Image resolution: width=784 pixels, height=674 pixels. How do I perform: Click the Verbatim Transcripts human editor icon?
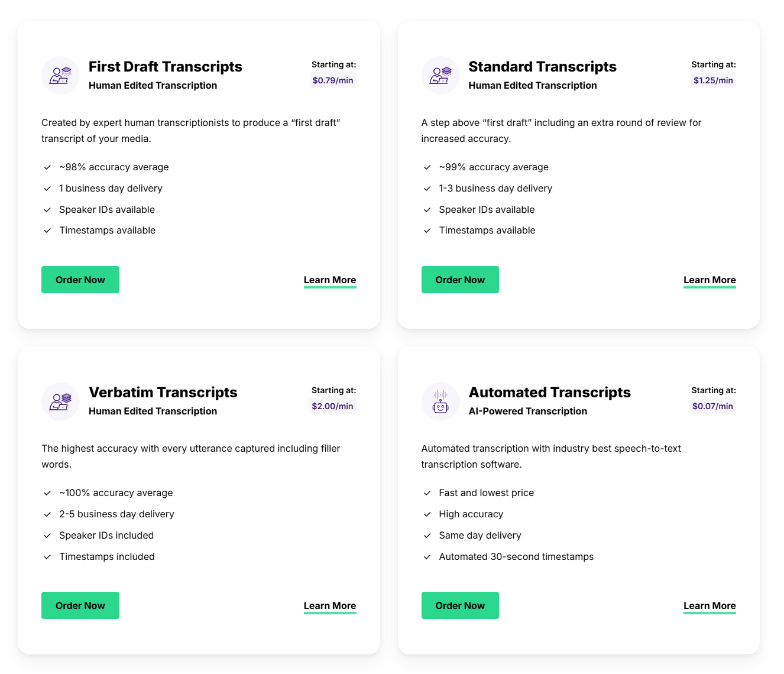tap(60, 401)
